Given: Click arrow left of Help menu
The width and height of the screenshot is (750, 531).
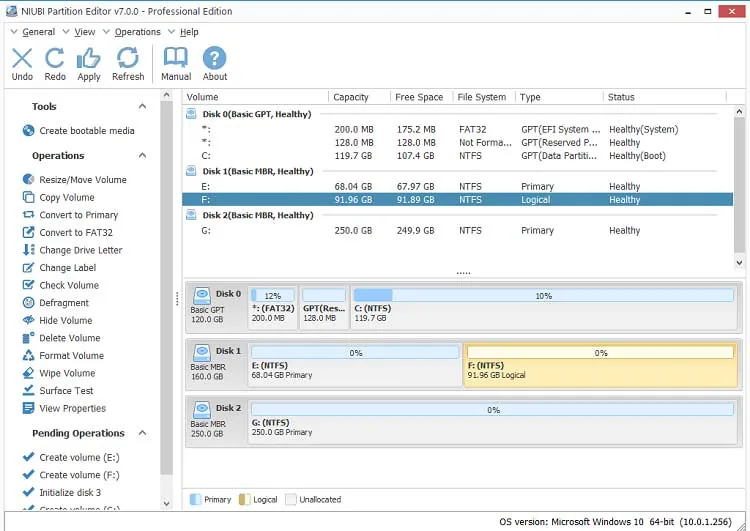Looking at the screenshot, I should (171, 32).
